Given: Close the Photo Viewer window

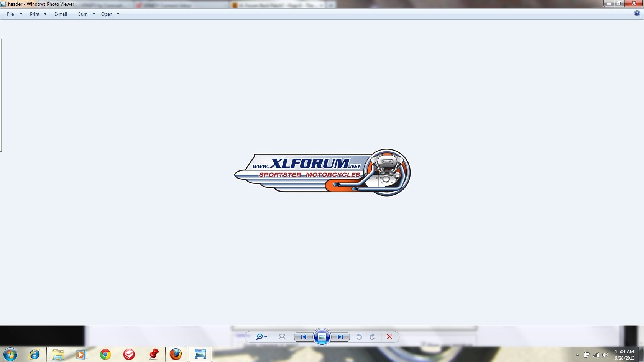Looking at the screenshot, I should (x=634, y=3).
